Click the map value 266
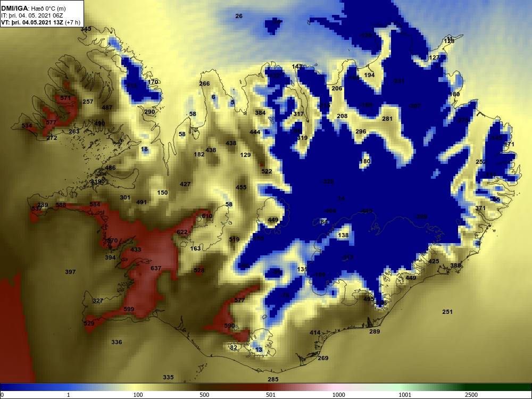Image resolution: width=532 pixels, height=399 pixels. (204, 84)
